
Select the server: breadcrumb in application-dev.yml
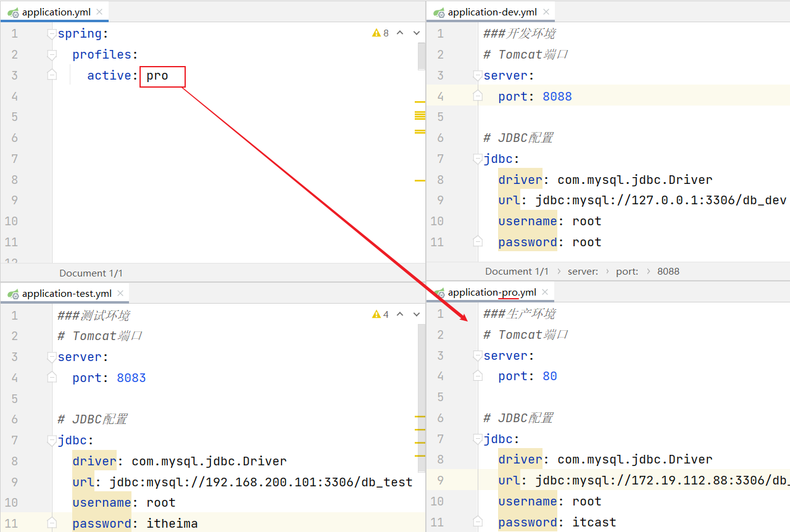583,271
